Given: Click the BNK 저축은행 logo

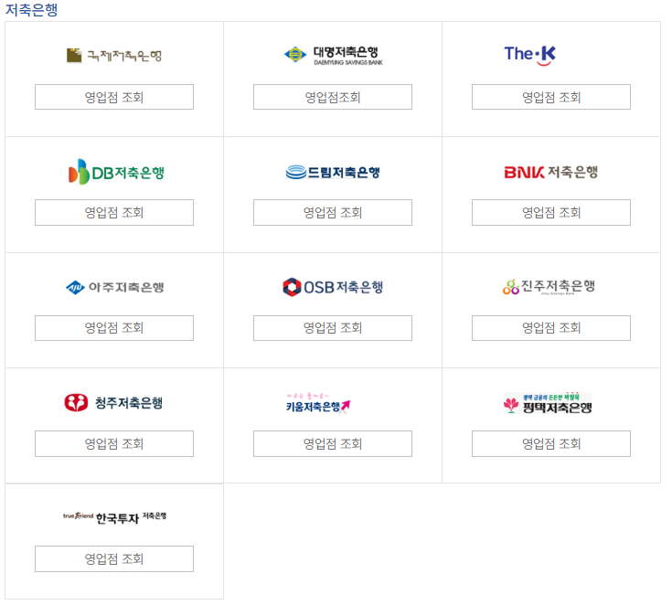Looking at the screenshot, I should point(551,172).
